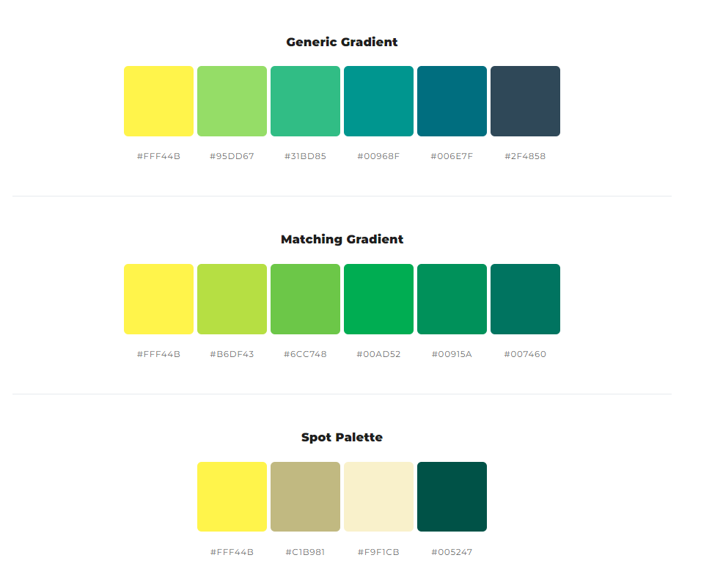The width and height of the screenshot is (723, 588).
Task: Click the yellow swatch in Matching Gradient
Action: click(158, 299)
